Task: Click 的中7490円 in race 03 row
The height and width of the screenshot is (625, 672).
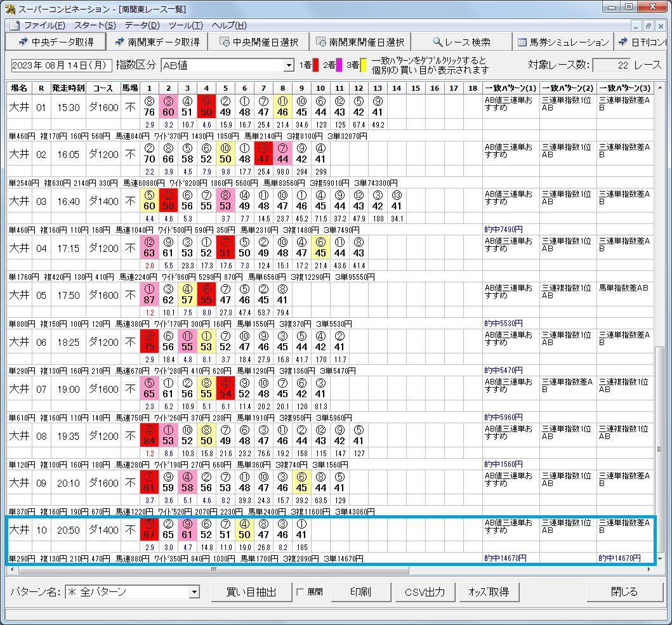Action: pos(504,230)
